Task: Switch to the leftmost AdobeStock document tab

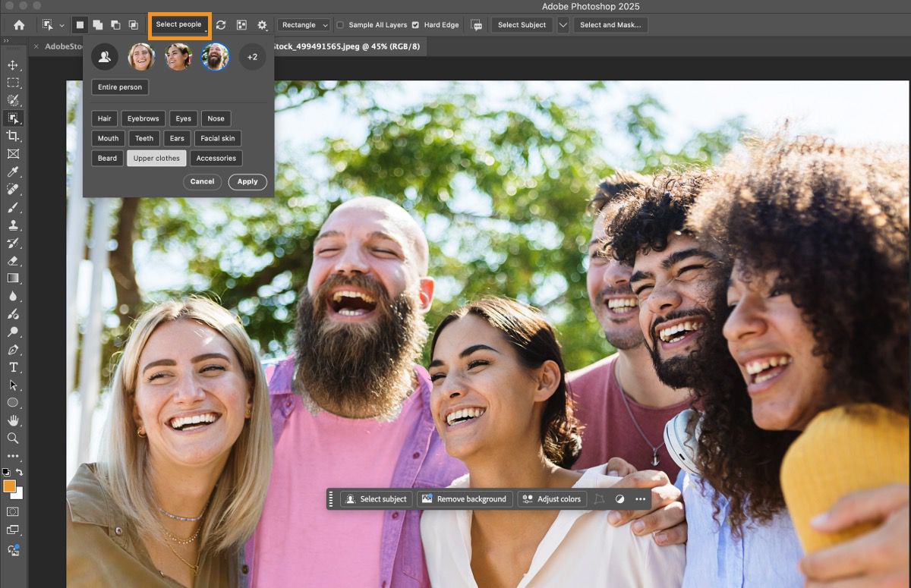Action: (65, 46)
